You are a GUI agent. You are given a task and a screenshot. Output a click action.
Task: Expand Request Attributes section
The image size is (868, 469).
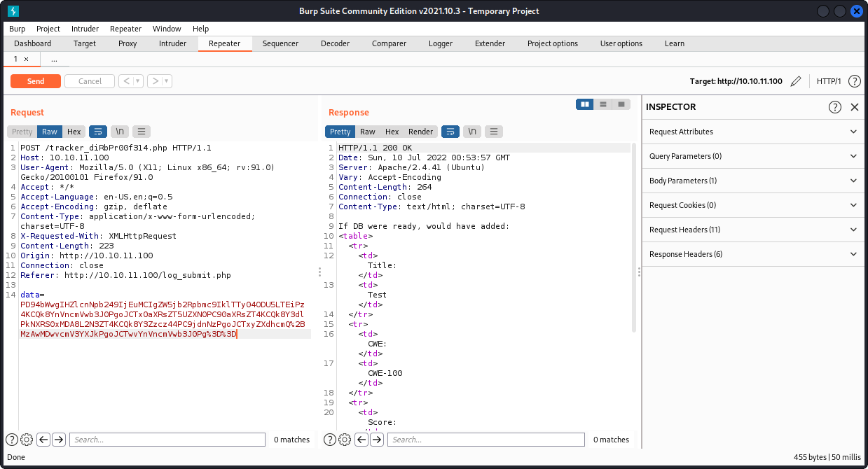pyautogui.click(x=754, y=132)
